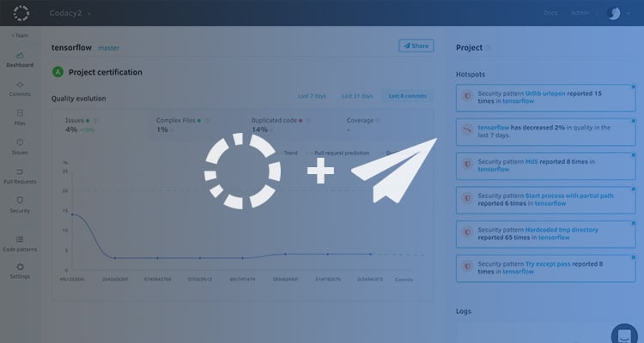Select the Last 8 commits tab

[407, 96]
